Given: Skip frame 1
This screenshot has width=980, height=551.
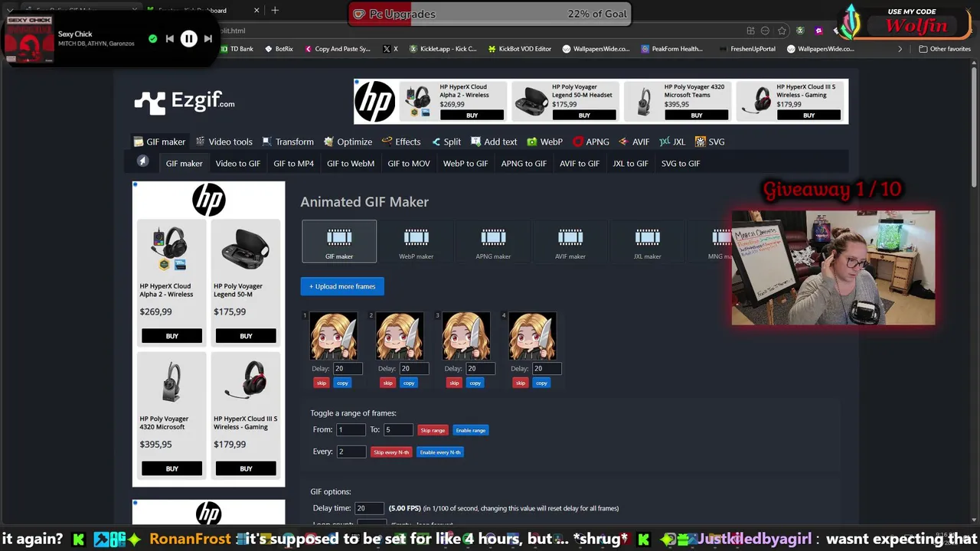Looking at the screenshot, I should tap(322, 383).
